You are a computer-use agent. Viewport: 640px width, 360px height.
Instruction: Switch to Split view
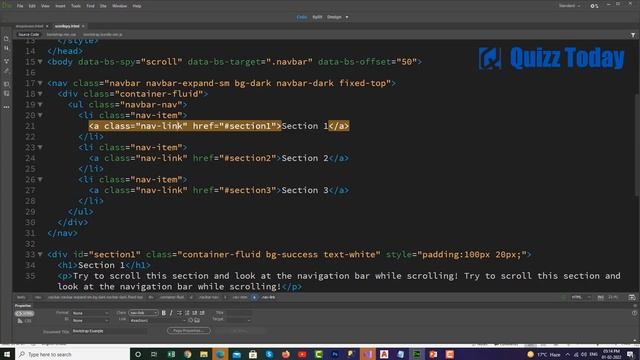tap(317, 17)
